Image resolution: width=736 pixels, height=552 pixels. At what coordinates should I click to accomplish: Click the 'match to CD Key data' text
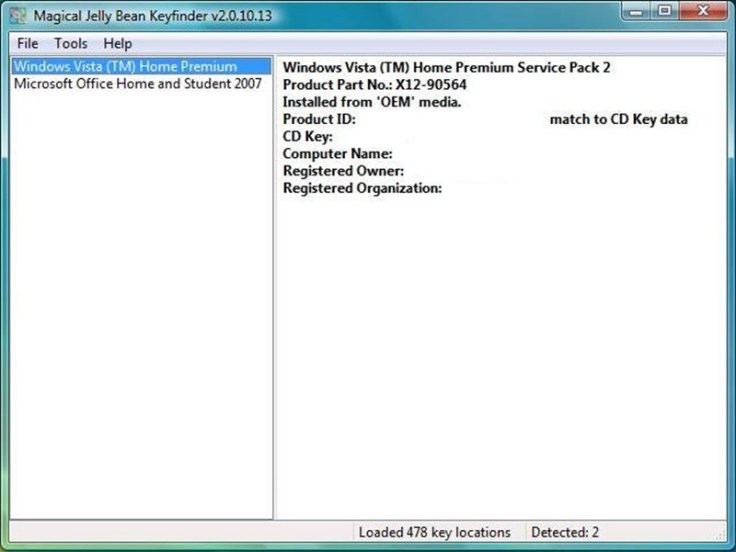click(x=618, y=119)
